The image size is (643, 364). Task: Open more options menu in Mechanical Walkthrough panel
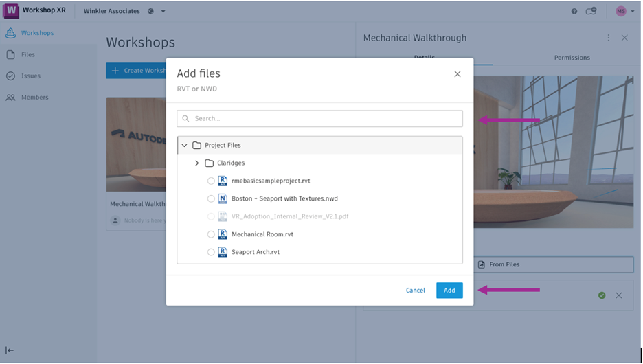(609, 38)
